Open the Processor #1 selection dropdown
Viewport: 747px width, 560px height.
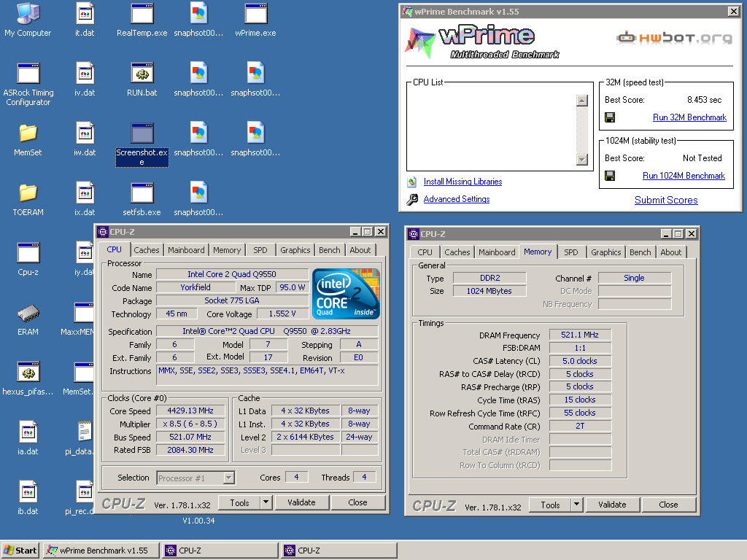229,478
